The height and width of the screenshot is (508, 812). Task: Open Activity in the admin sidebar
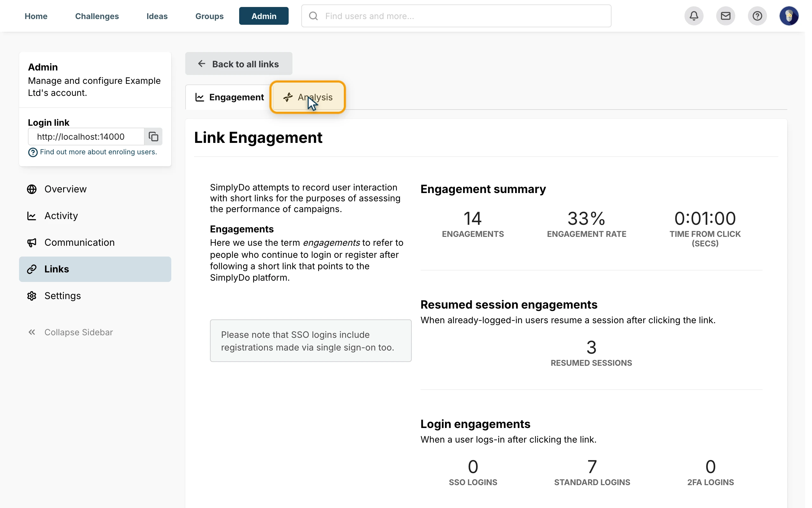pos(95,216)
